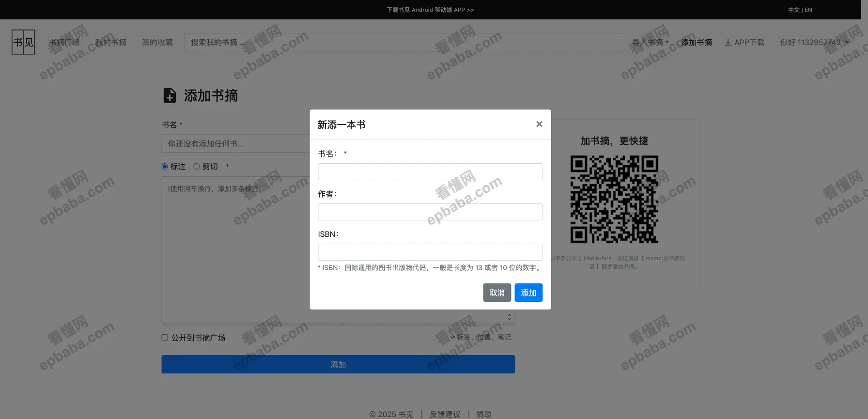Close the 新添一本书 dialog with X
Viewport: 868px width, 419px height.
tap(539, 124)
